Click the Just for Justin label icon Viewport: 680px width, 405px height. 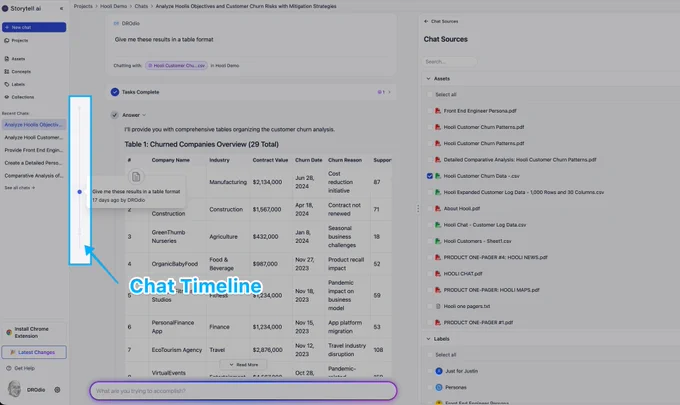pyautogui.click(x=439, y=371)
